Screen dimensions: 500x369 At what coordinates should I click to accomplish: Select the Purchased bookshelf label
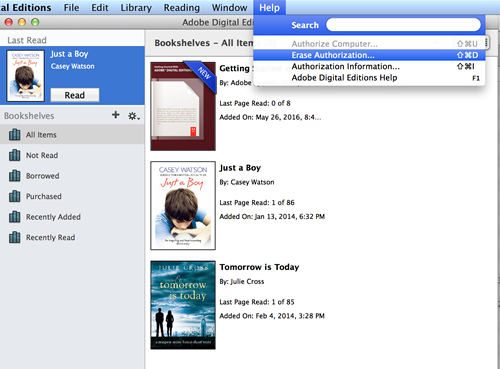click(44, 196)
